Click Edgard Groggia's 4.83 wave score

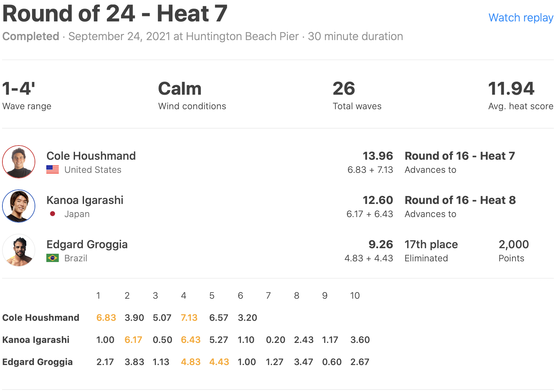point(190,362)
